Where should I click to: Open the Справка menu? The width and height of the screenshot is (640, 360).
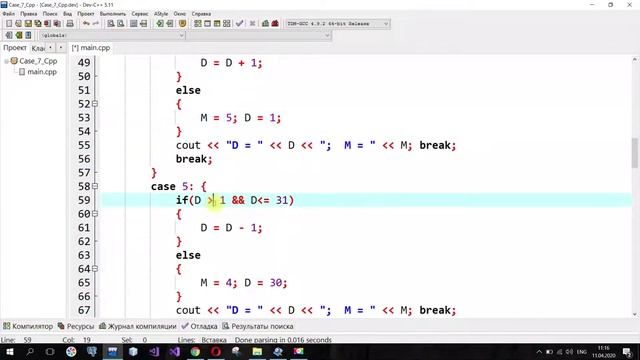click(x=201, y=14)
